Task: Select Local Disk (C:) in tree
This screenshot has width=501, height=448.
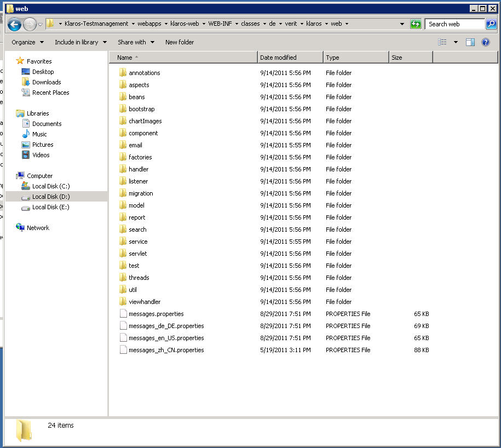Action: coord(50,186)
